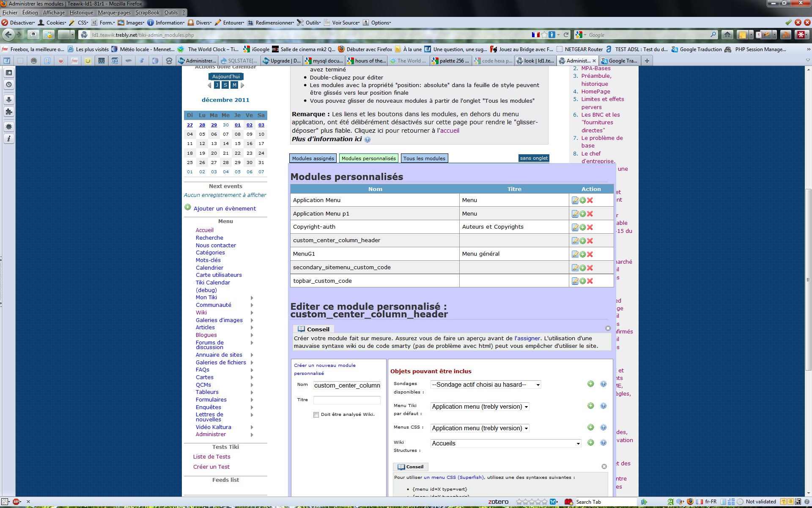This screenshot has height=508, width=812.
Task: Click the page vertical scrollbar
Action: tap(808, 279)
